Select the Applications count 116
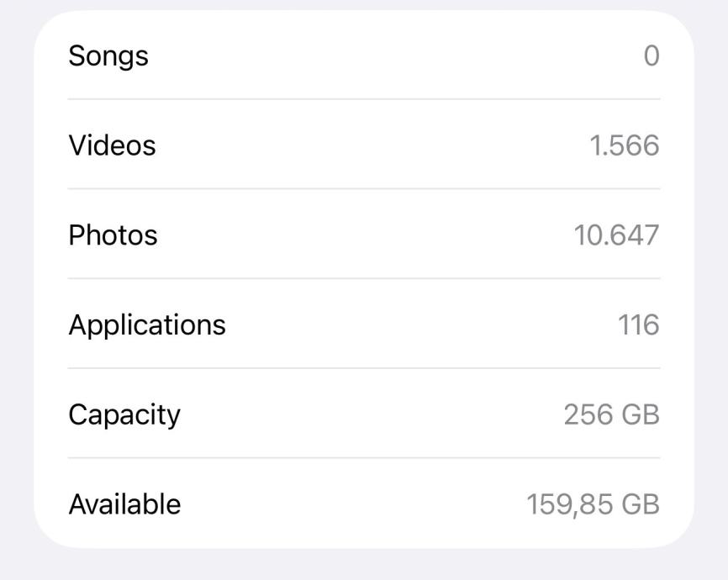 click(639, 325)
